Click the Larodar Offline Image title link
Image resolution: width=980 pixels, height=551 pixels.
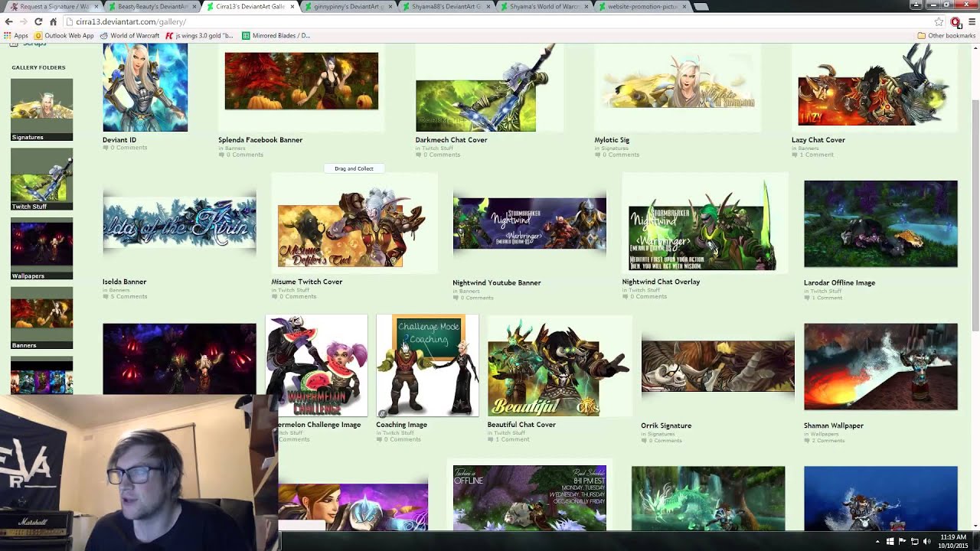tap(839, 282)
